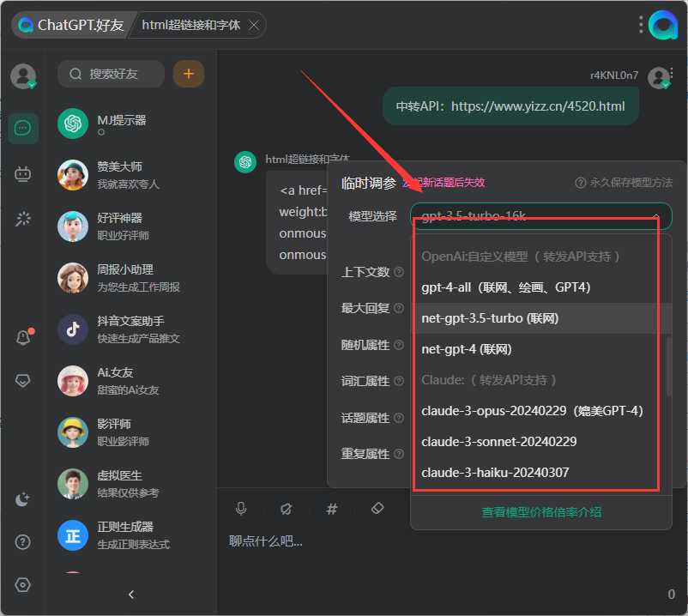Open the chat messages sidebar icon

coord(23,128)
